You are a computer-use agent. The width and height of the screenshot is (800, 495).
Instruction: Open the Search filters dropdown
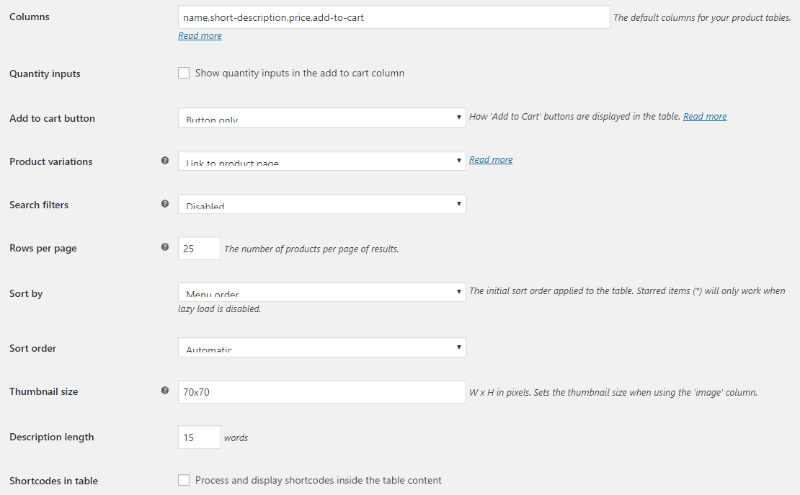(x=321, y=204)
